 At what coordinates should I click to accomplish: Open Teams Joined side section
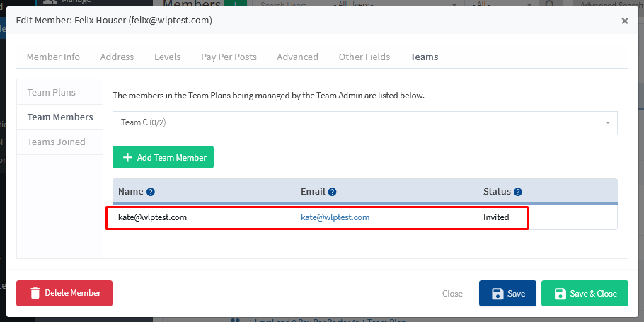[x=60, y=142]
